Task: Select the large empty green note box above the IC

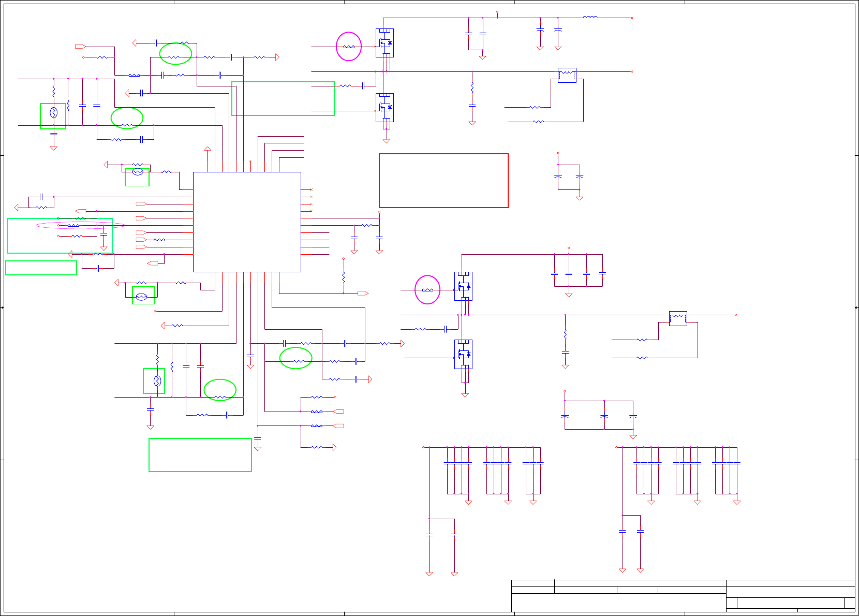Action: pos(283,98)
